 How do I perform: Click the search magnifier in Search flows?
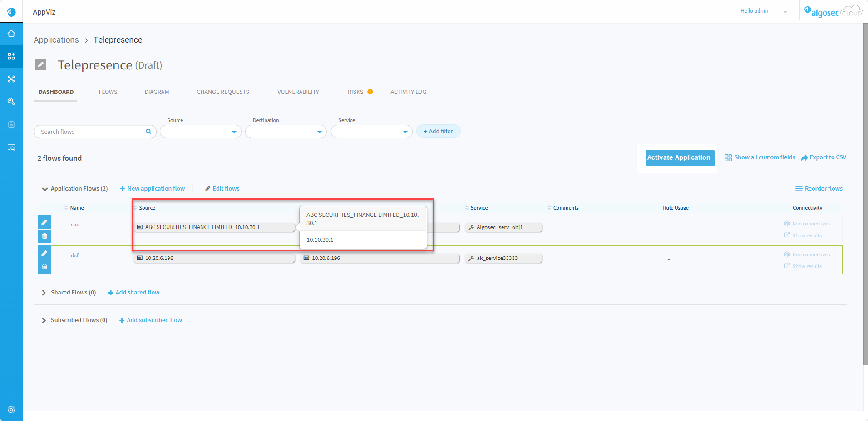pyautogui.click(x=148, y=132)
